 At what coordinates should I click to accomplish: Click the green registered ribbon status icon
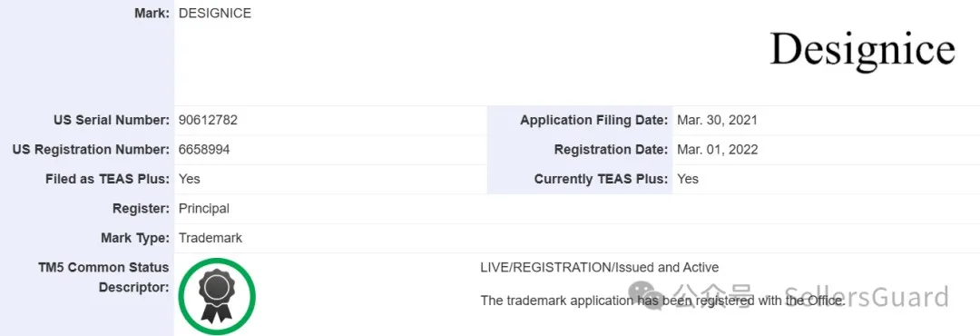(217, 297)
